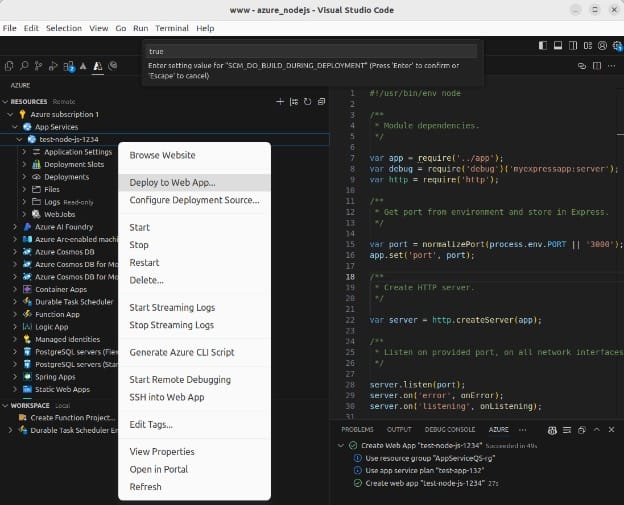This screenshot has height=505, width=624.
Task: Choose SSH into Web App
Action: [x=194, y=397]
